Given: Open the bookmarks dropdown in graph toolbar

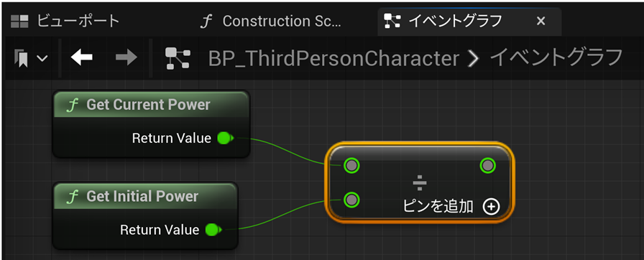Looking at the screenshot, I should point(31,58).
